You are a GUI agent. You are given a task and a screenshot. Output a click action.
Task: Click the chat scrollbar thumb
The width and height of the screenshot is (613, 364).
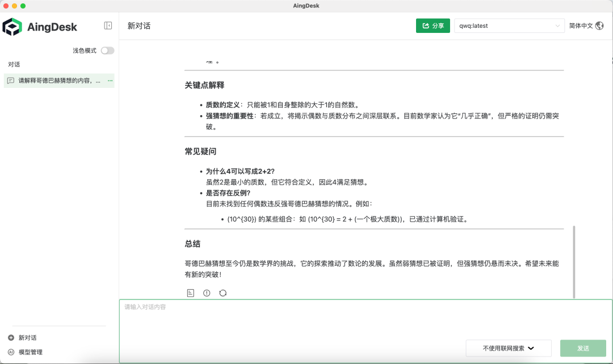coord(574,262)
